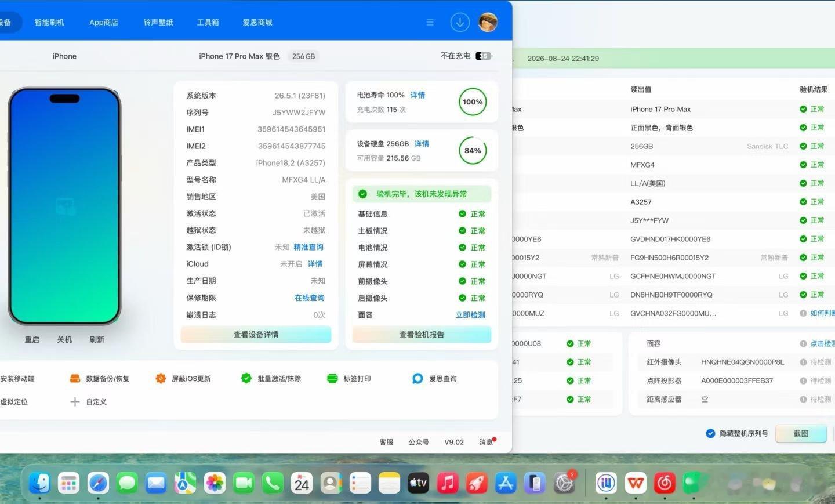Open Music app from the dock

click(x=448, y=483)
